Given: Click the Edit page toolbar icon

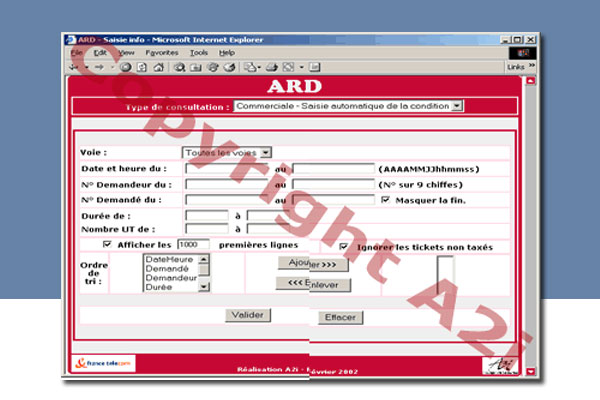Looking at the screenshot, I should click(288, 67).
